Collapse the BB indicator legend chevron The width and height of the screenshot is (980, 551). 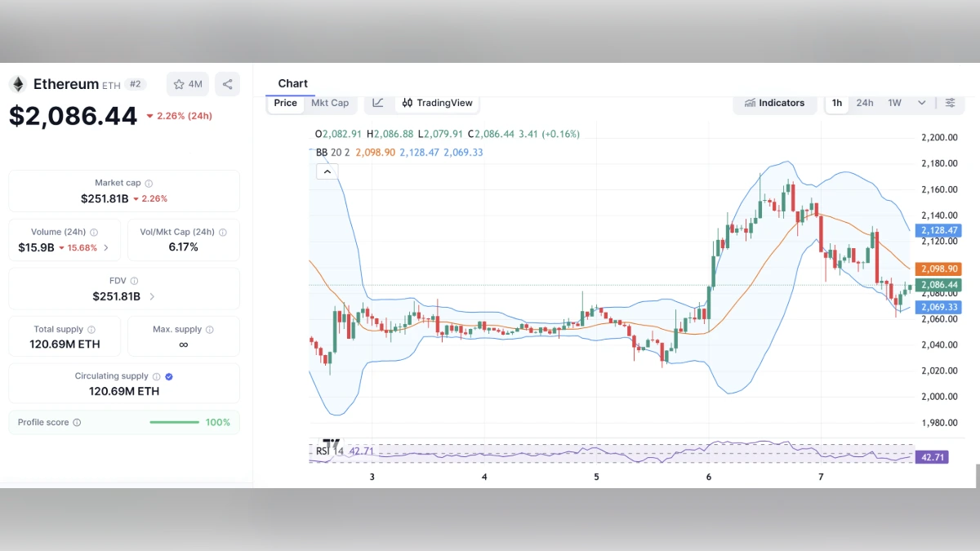(x=327, y=171)
